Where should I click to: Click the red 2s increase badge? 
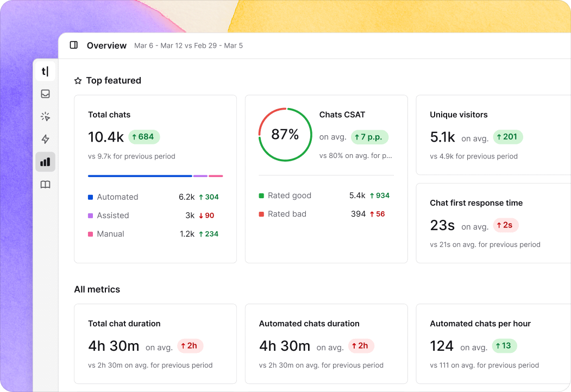505,225
